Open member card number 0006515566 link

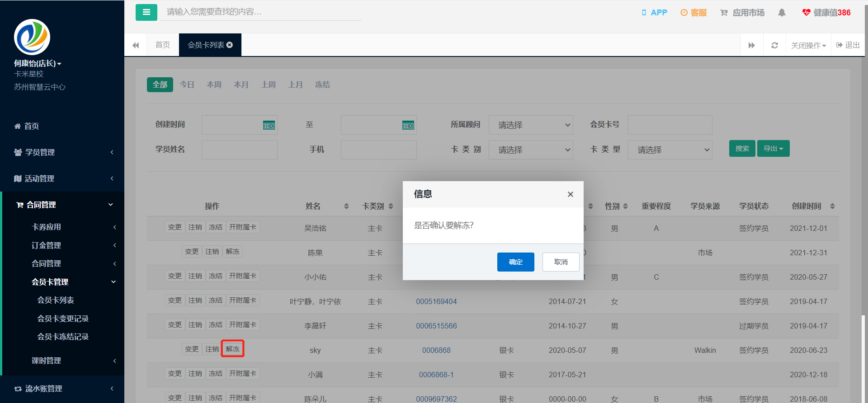point(436,326)
